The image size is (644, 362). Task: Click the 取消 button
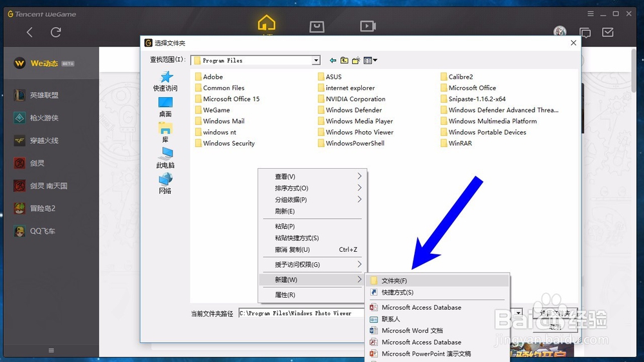[555, 327]
